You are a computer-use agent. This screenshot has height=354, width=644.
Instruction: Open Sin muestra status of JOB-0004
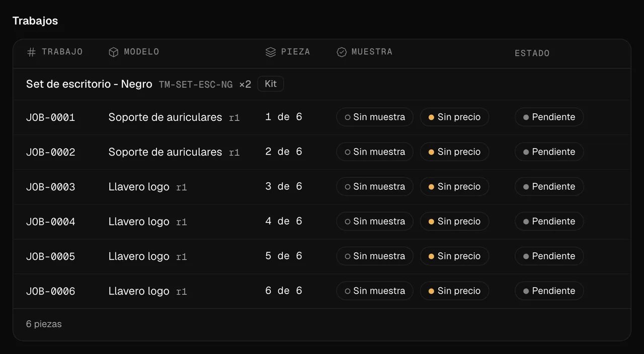[x=375, y=221]
